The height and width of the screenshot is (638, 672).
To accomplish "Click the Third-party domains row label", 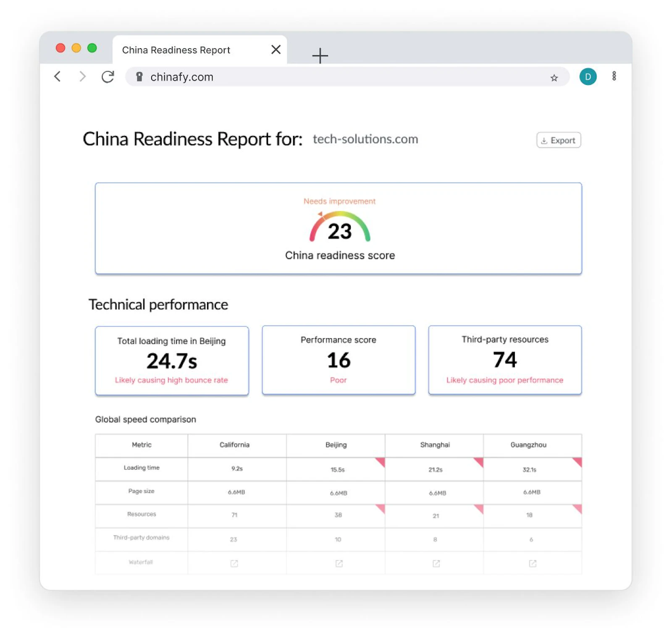I will click(x=141, y=537).
